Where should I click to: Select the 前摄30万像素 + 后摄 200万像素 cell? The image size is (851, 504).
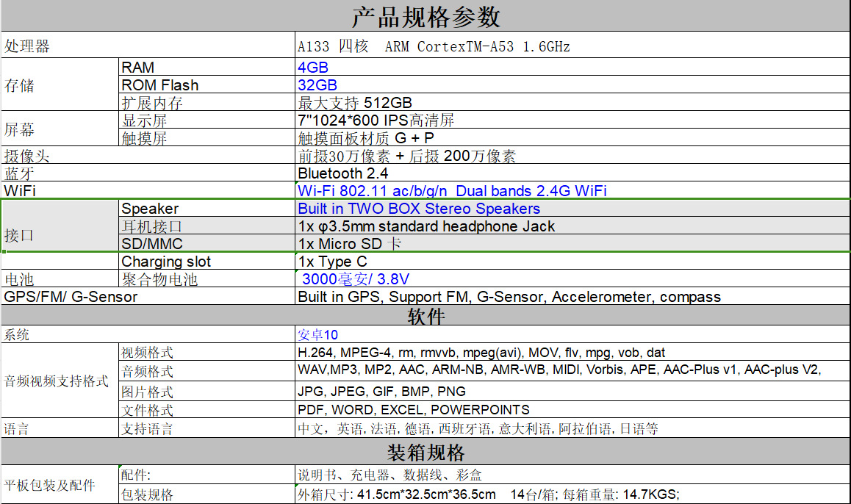pos(572,154)
